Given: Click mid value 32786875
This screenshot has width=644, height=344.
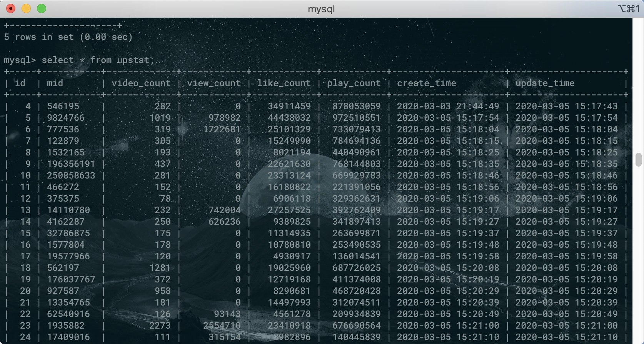Looking at the screenshot, I should click(68, 234).
